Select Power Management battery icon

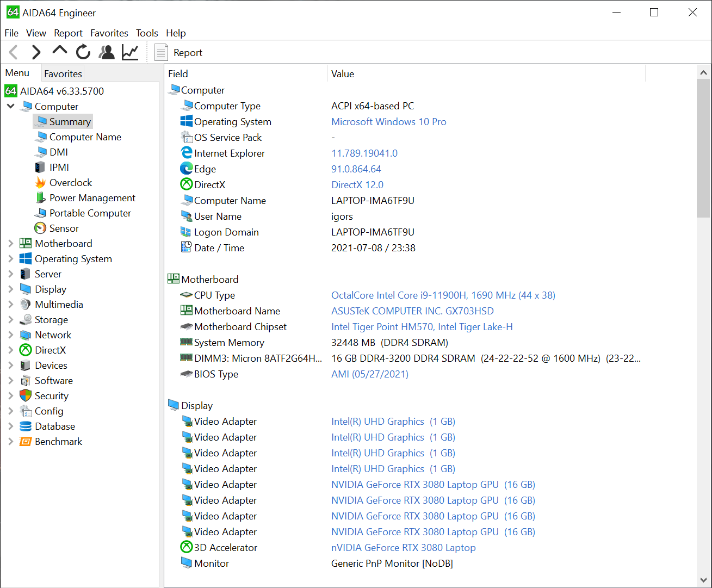point(40,198)
